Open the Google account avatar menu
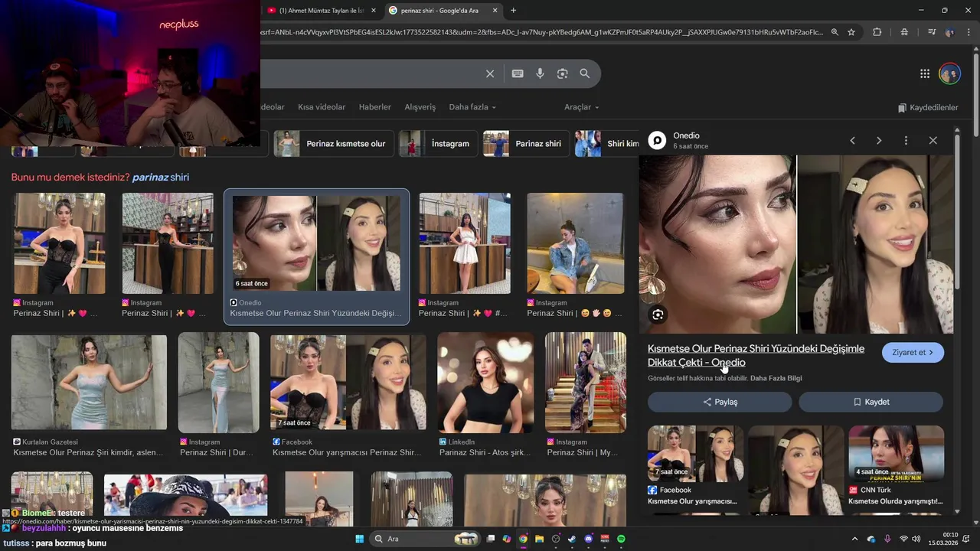Image resolution: width=980 pixels, height=551 pixels. [x=949, y=73]
